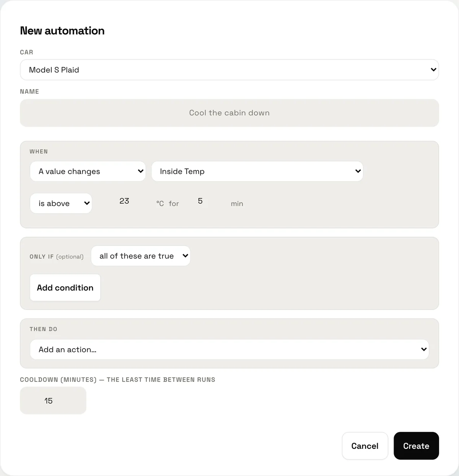The height and width of the screenshot is (476, 459).
Task: Open the 'is above' comparison dropdown
Action: (61, 204)
